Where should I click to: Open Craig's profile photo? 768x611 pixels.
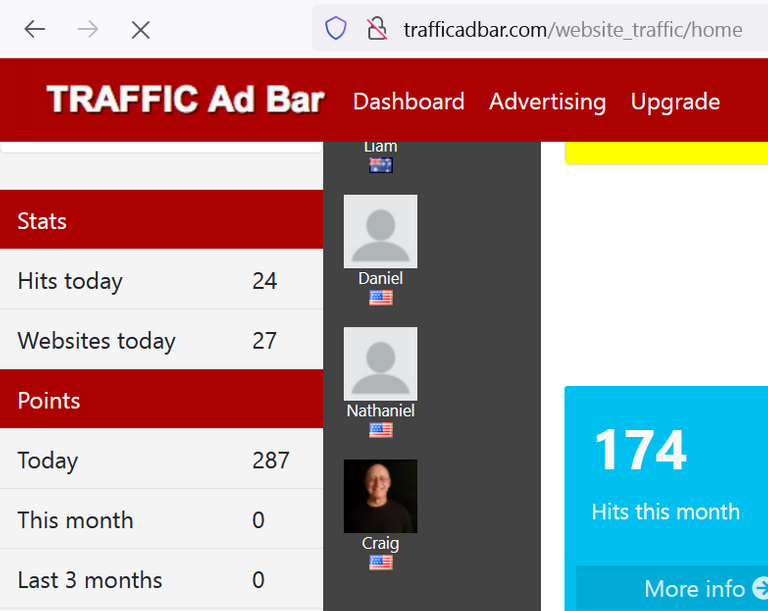pos(381,496)
